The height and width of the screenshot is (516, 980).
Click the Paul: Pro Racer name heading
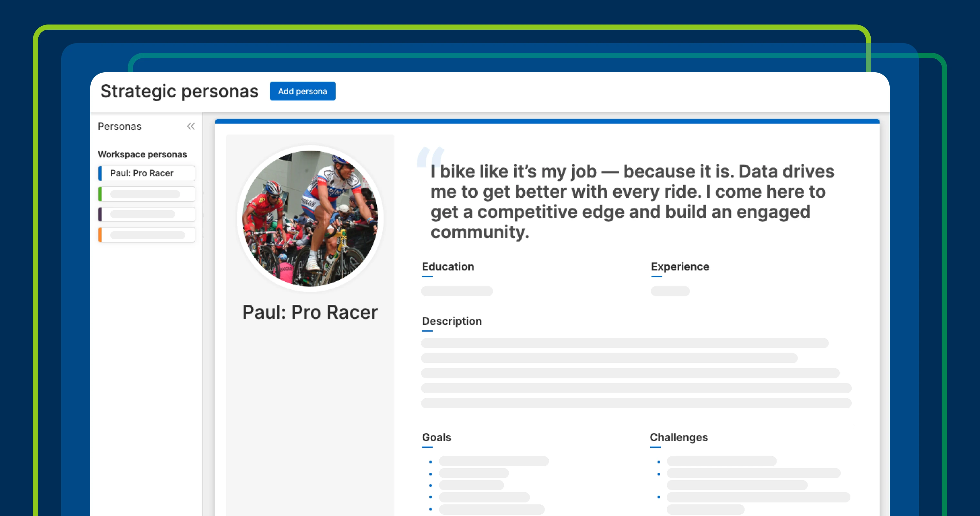[310, 313]
